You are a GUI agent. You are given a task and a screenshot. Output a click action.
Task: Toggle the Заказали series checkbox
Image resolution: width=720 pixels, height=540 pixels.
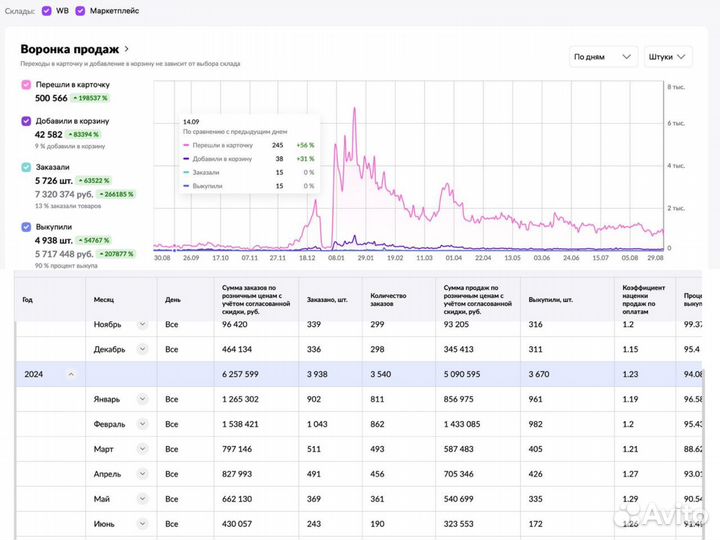coord(27,167)
